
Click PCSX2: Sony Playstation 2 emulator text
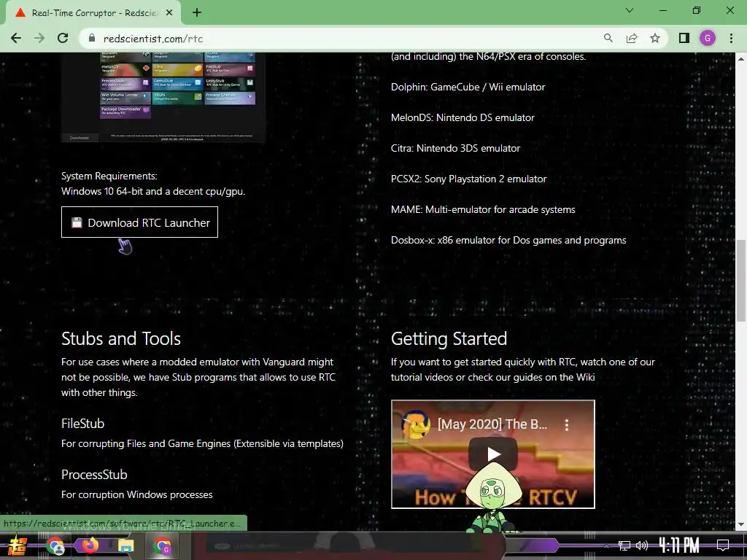(x=469, y=179)
